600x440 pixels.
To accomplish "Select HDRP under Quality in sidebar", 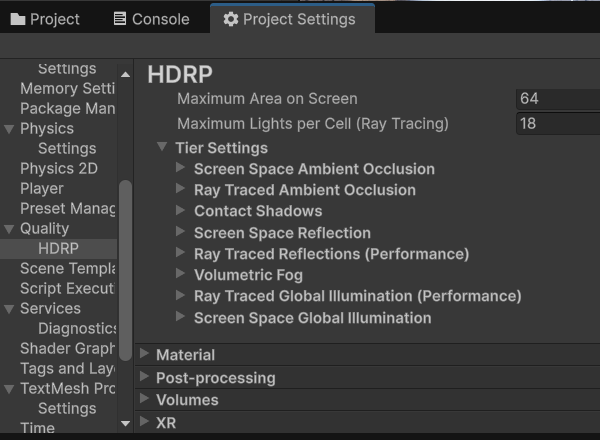I will [x=58, y=248].
